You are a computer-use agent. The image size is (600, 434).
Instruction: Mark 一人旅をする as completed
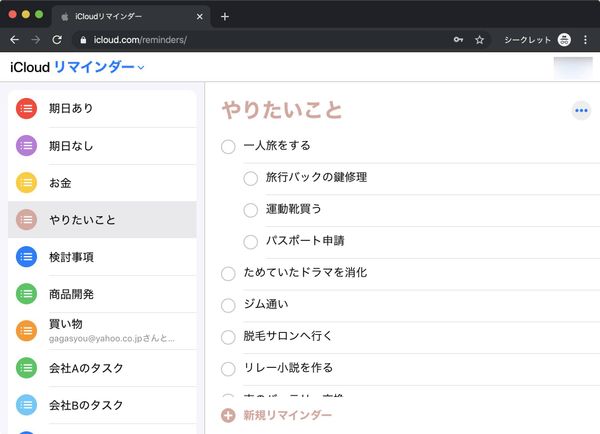228,147
